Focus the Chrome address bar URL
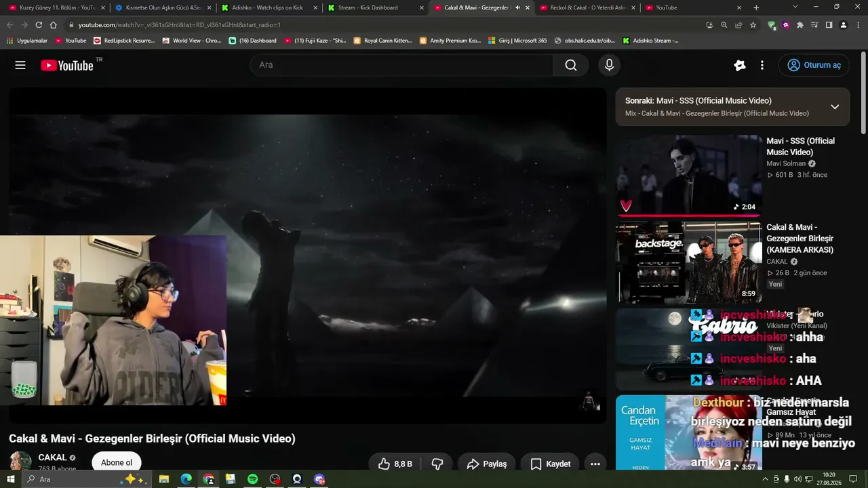 point(179,25)
